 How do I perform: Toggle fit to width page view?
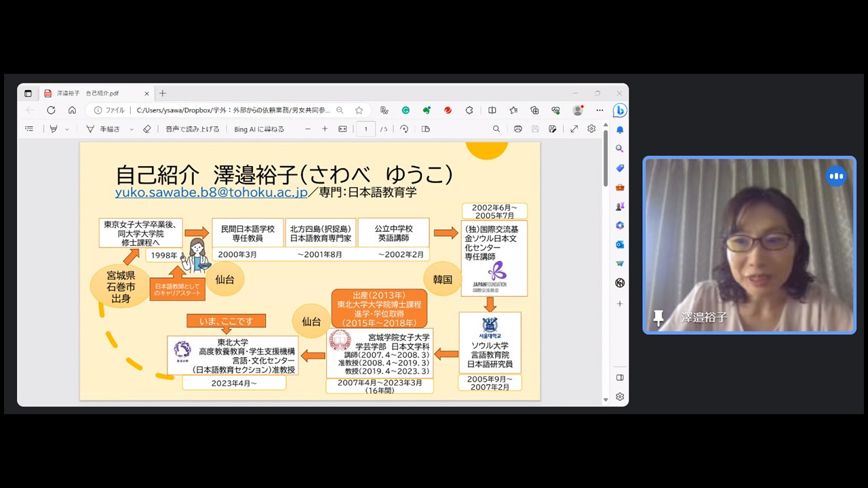pos(342,129)
